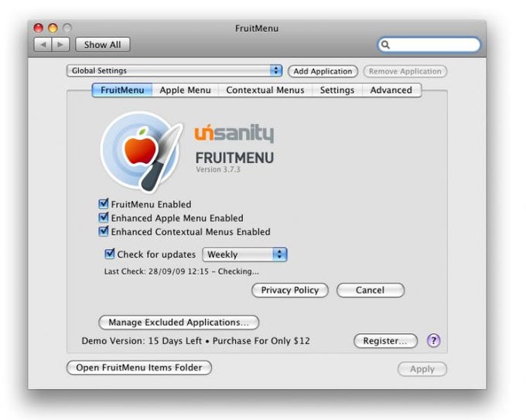Click Add Application button
This screenshot has width=526, height=420.
(x=323, y=71)
